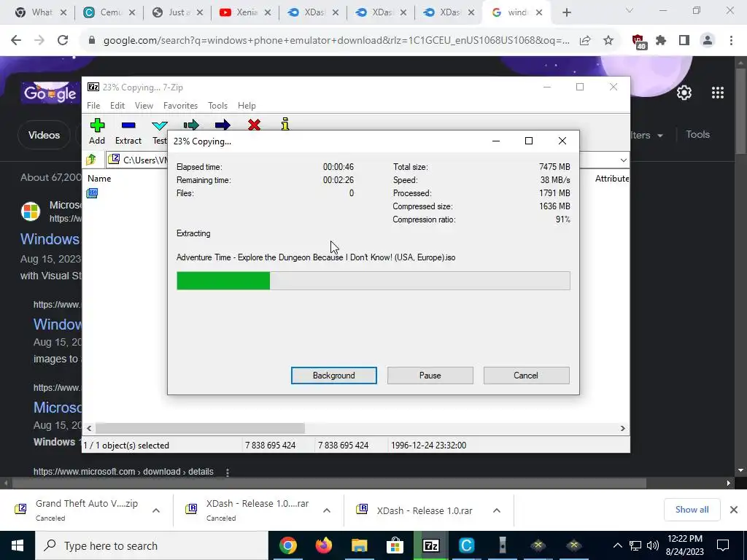This screenshot has width=747, height=560.
Task: Open the 7-Zip Help menu
Action: click(x=247, y=106)
